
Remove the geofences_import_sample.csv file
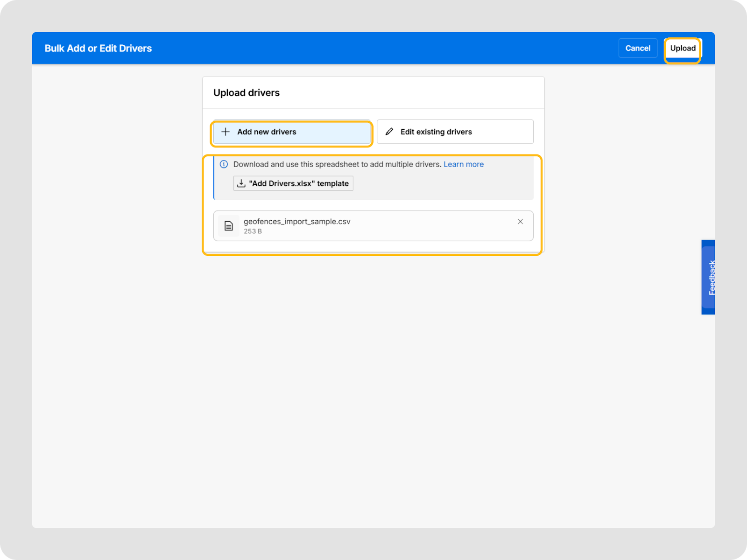coord(520,222)
